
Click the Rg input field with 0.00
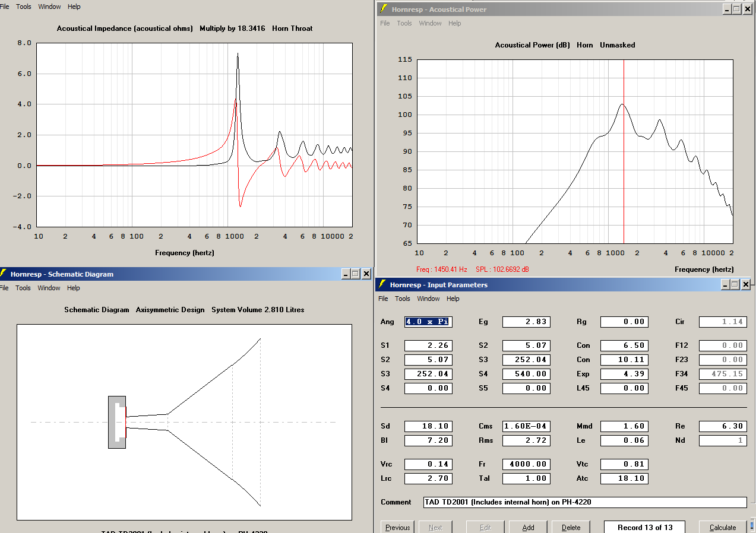coord(624,322)
